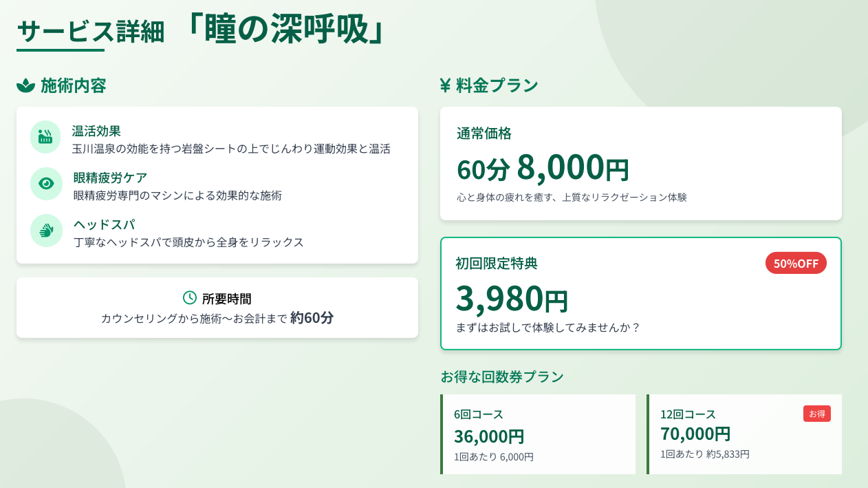
Task: Click the 施術内容 section heading
Action: tap(74, 85)
